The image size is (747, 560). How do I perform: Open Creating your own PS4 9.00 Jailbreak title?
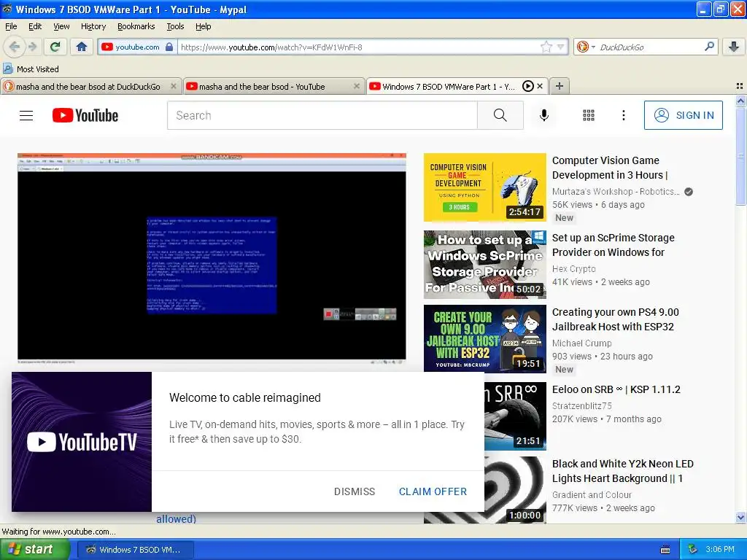tap(616, 319)
